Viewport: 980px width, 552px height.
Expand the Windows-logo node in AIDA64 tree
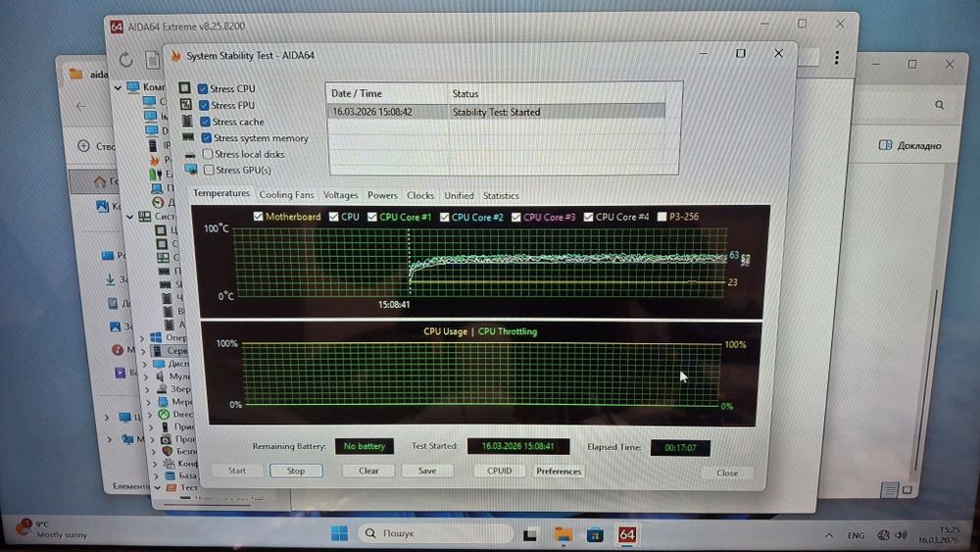[x=142, y=337]
